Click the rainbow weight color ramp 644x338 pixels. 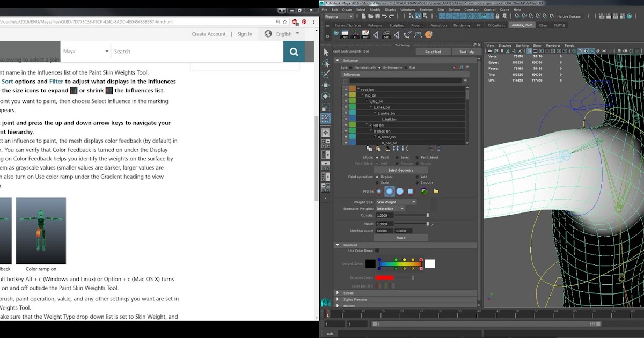[x=400, y=264]
